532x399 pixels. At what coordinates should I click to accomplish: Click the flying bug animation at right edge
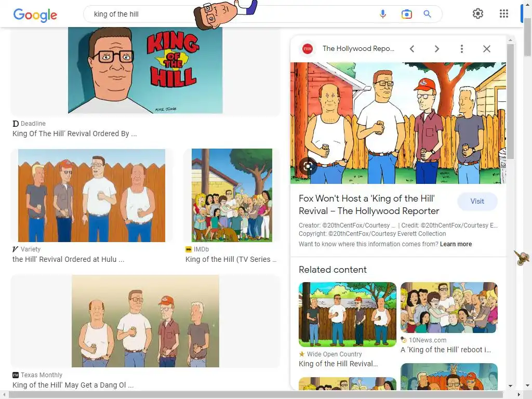522,258
